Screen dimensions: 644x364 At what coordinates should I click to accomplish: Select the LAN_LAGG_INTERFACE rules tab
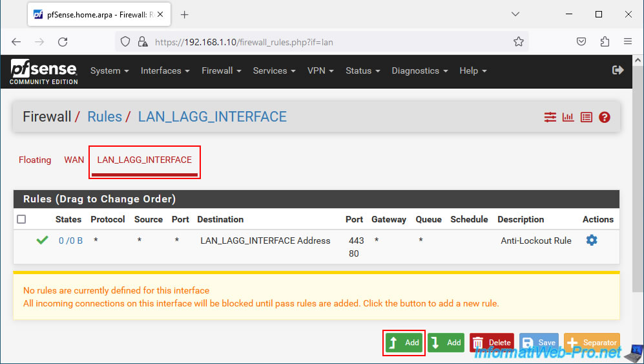145,160
